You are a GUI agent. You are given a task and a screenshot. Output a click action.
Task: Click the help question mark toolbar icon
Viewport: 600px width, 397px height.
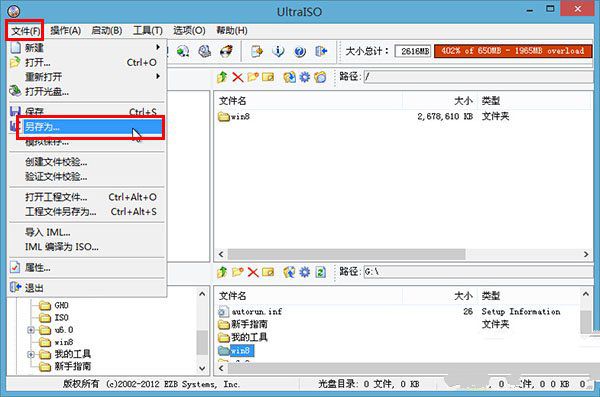coord(300,51)
